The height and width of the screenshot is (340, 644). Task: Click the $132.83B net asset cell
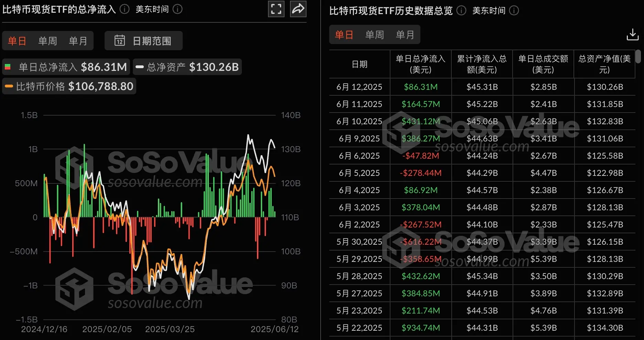pyautogui.click(x=605, y=121)
